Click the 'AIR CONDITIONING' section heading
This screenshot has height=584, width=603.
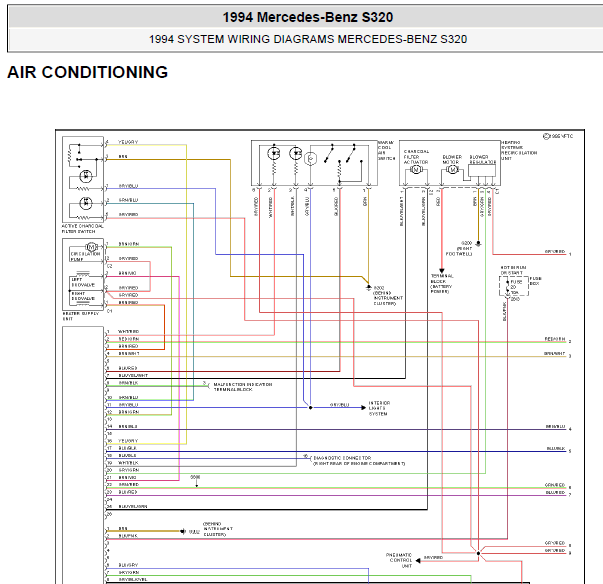click(x=88, y=72)
